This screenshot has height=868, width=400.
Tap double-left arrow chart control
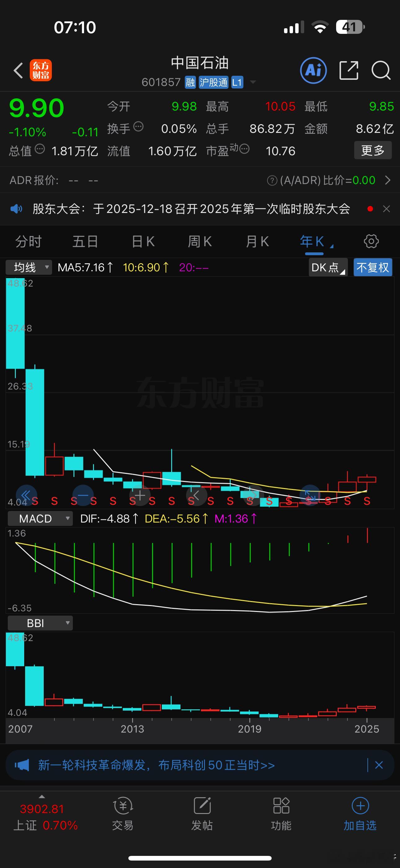click(x=26, y=495)
